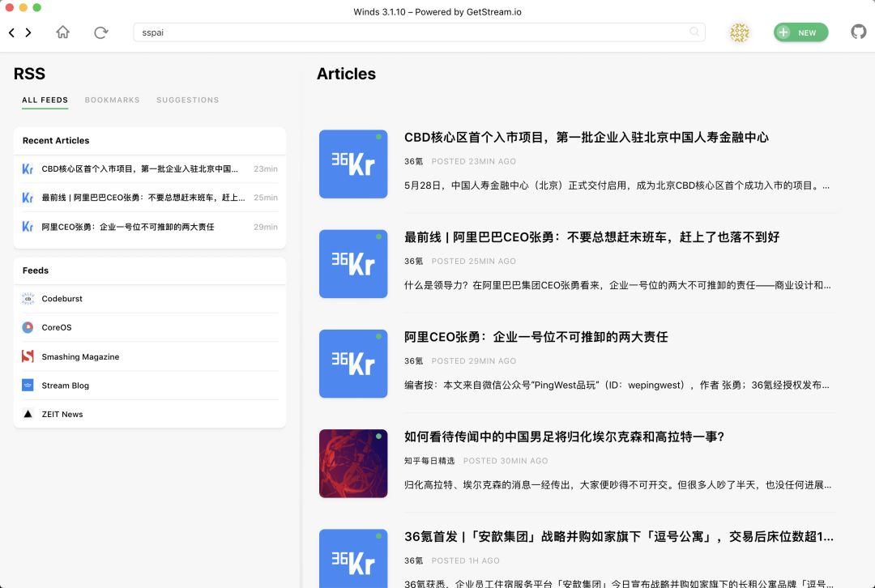Click 36氪 source label posted 23min ago
This screenshot has width=875, height=588.
tap(413, 161)
